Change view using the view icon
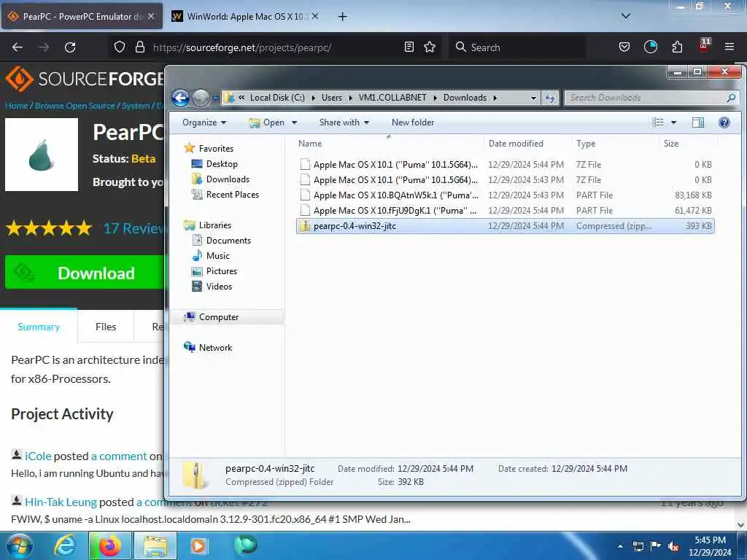 [x=658, y=122]
